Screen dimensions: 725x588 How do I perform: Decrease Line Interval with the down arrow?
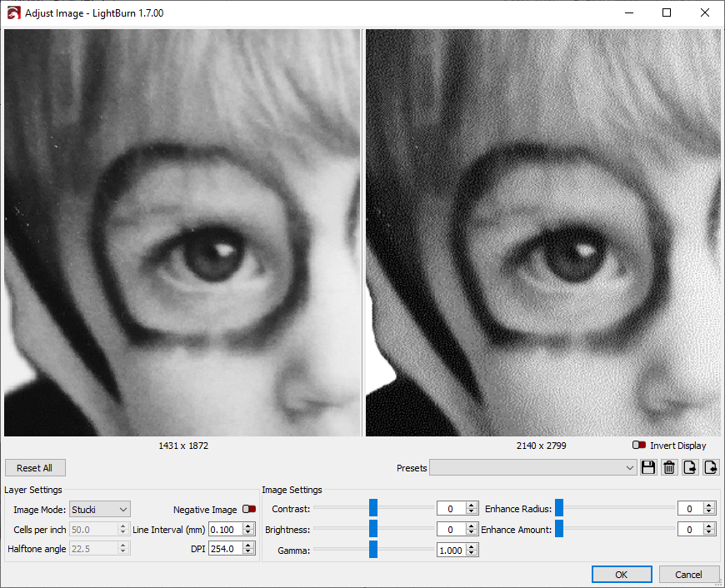[x=248, y=532]
